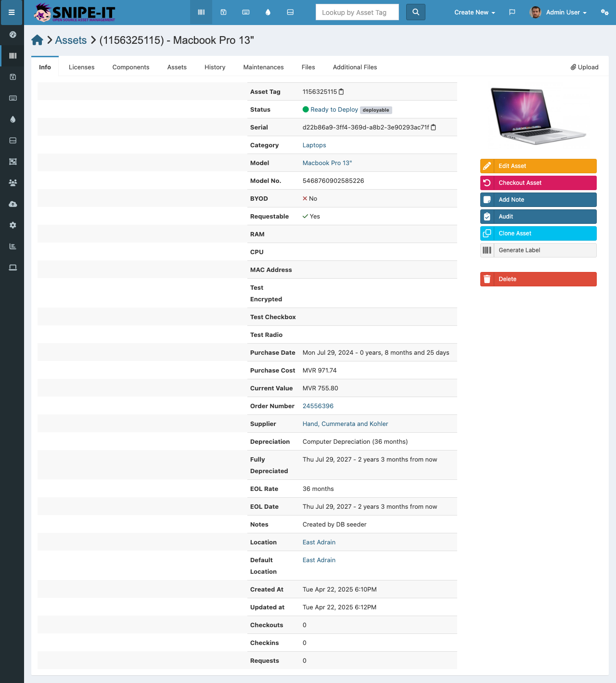616x683 pixels.
Task: Open the Admin User dropdown
Action: tap(558, 13)
